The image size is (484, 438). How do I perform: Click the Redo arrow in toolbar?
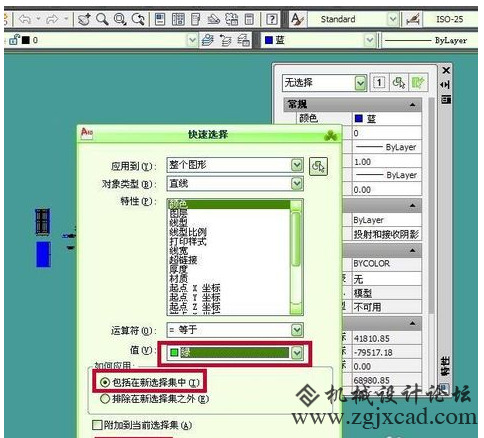52,19
